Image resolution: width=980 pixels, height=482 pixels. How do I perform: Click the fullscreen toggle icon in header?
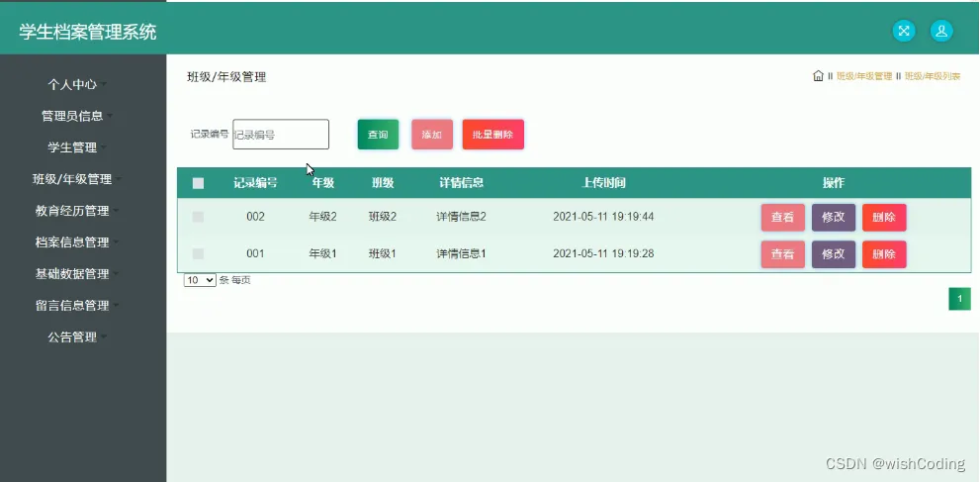click(x=903, y=31)
